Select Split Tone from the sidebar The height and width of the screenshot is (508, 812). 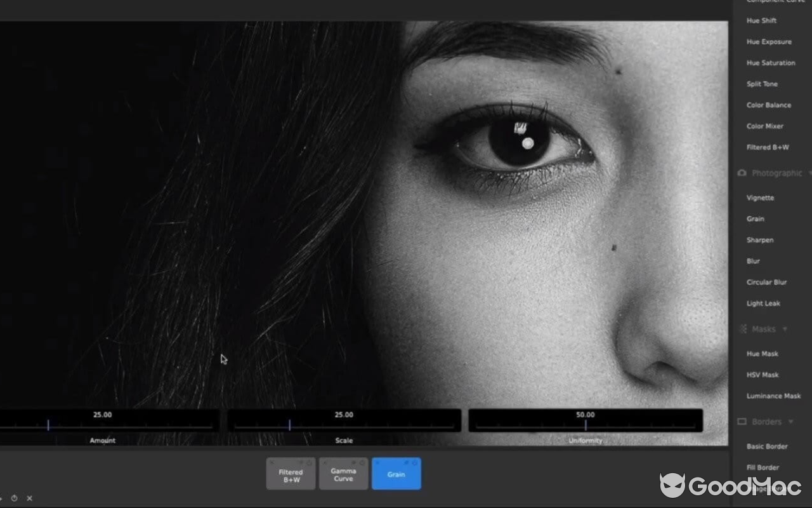pos(760,84)
